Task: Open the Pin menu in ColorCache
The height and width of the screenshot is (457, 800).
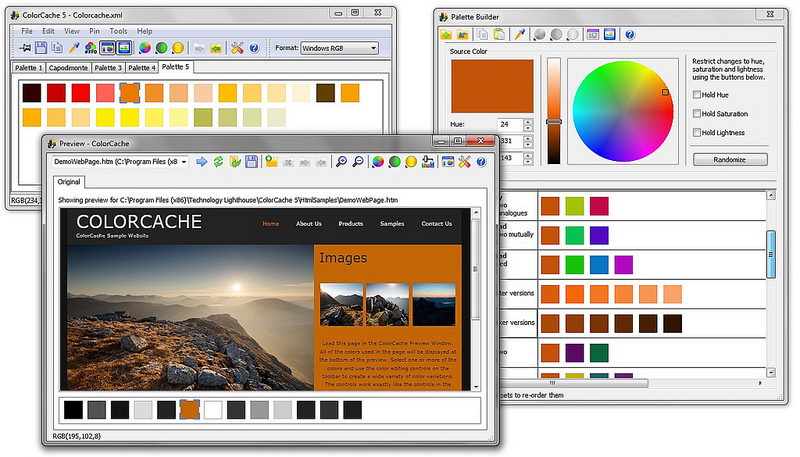Action: (94, 31)
